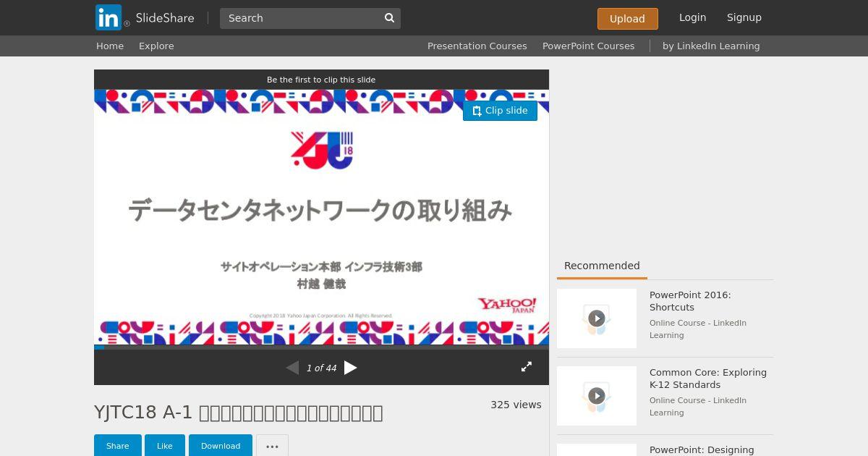Go to previous slide arrow
The image size is (868, 456).
click(x=292, y=368)
